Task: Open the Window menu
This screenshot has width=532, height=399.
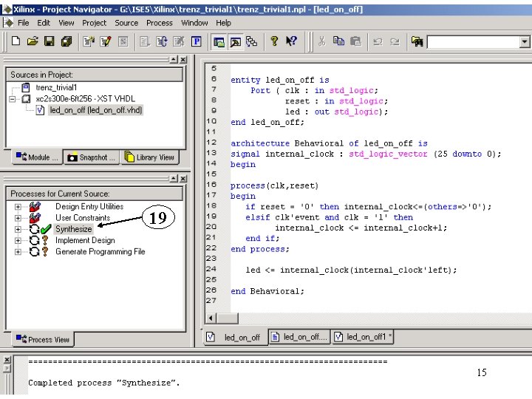Action: pyautogui.click(x=194, y=23)
